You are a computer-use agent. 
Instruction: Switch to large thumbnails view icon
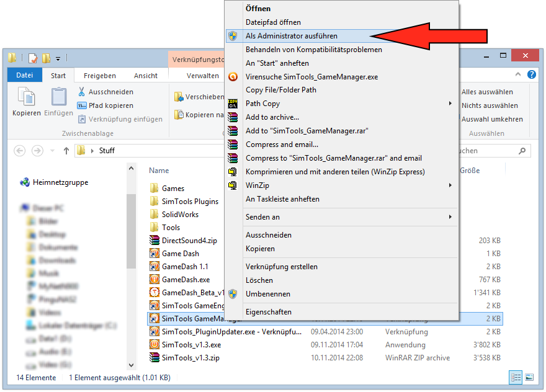(529, 377)
